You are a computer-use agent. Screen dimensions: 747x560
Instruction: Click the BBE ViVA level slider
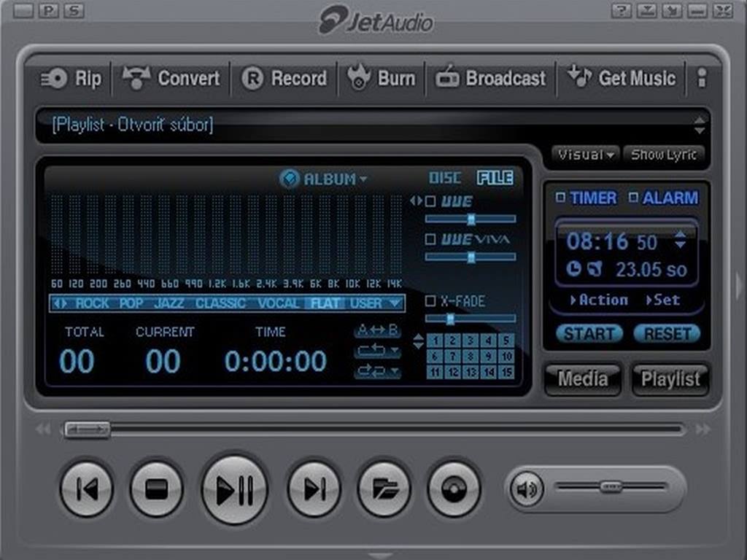point(471,257)
